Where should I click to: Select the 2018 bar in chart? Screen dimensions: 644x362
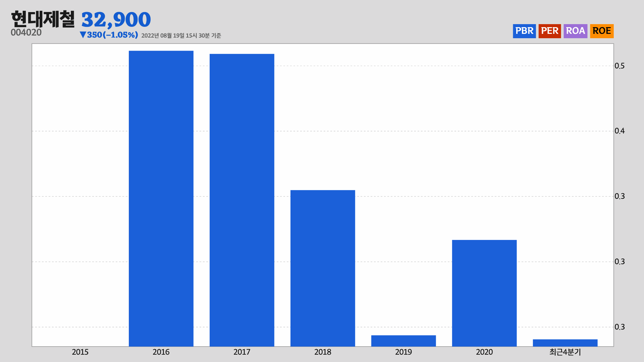point(323,268)
